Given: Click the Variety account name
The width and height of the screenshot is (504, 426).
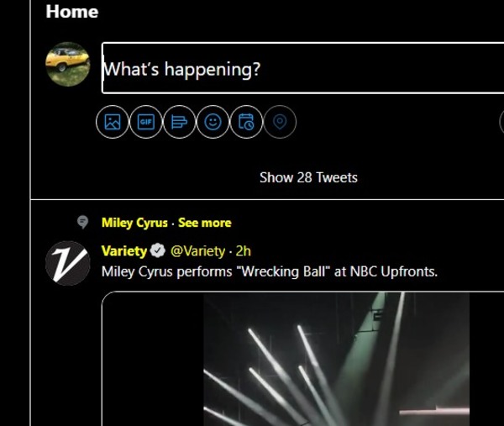Looking at the screenshot, I should click(x=124, y=250).
